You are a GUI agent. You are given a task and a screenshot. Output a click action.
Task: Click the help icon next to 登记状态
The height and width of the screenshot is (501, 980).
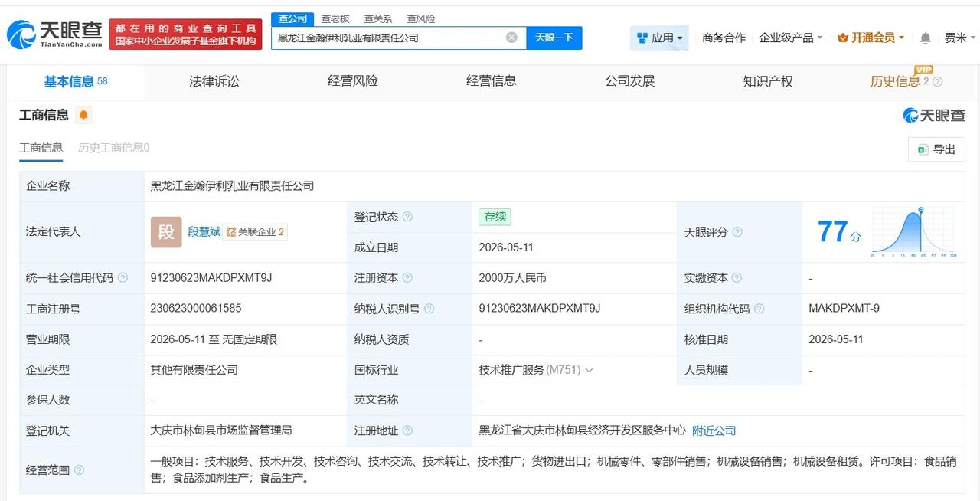pos(407,217)
